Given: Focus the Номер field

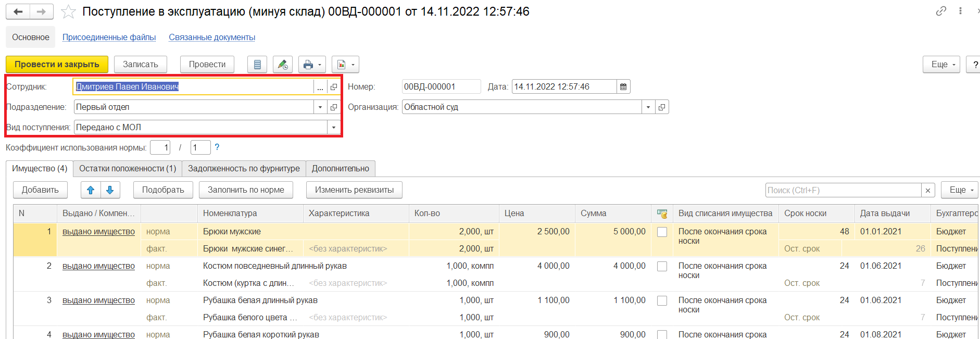Looking at the screenshot, I should click(x=442, y=87).
